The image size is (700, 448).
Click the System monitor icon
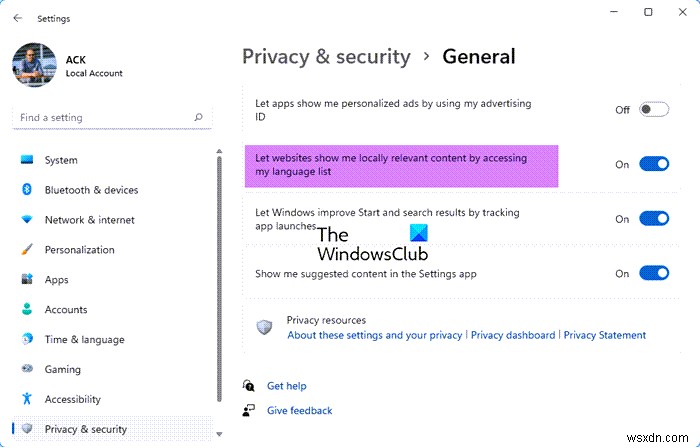click(27, 160)
